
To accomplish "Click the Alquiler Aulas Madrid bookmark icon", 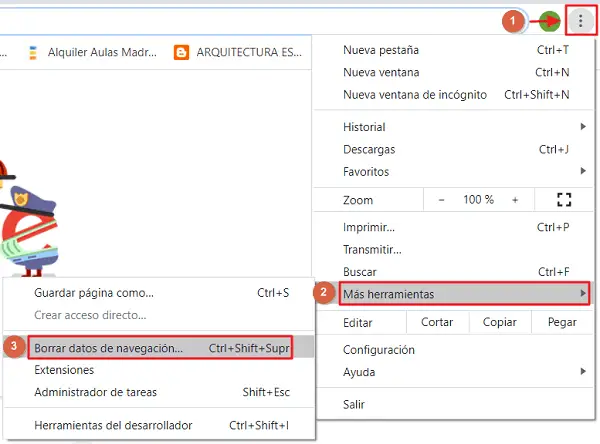I will [x=34, y=52].
